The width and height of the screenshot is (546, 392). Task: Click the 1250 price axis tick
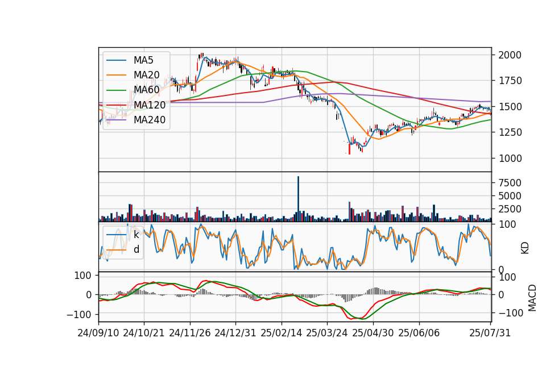[510, 132]
